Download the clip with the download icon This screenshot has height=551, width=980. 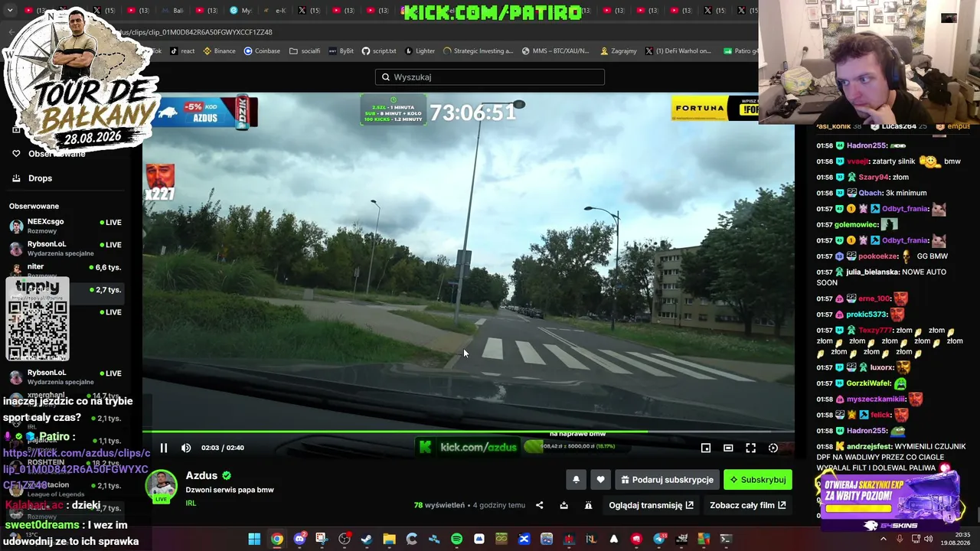(564, 505)
